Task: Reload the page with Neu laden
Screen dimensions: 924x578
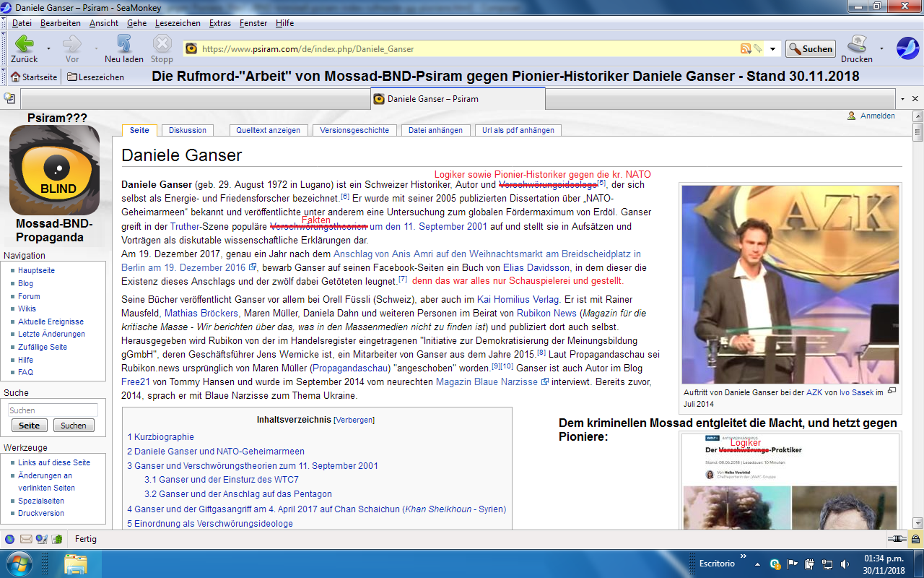Action: (x=123, y=45)
